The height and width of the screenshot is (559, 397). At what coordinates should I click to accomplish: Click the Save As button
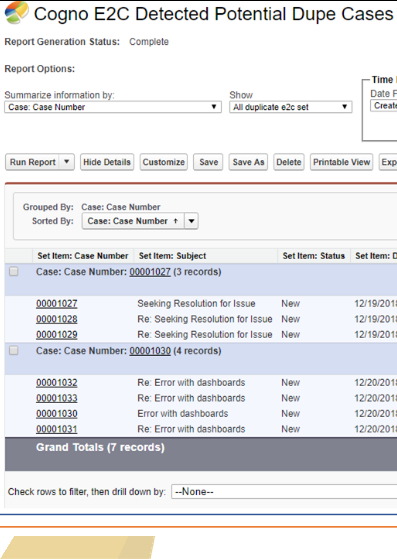(248, 162)
